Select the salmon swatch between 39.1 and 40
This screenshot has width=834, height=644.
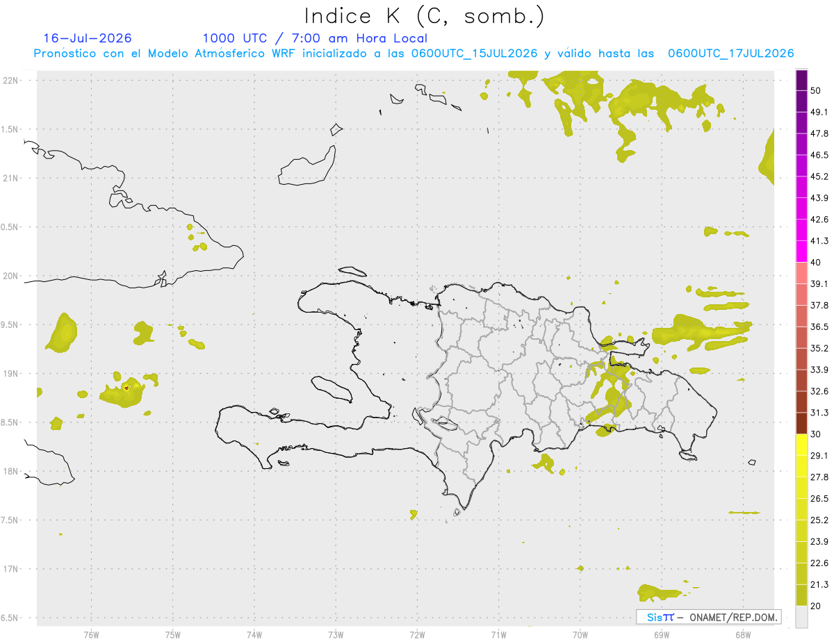point(801,273)
